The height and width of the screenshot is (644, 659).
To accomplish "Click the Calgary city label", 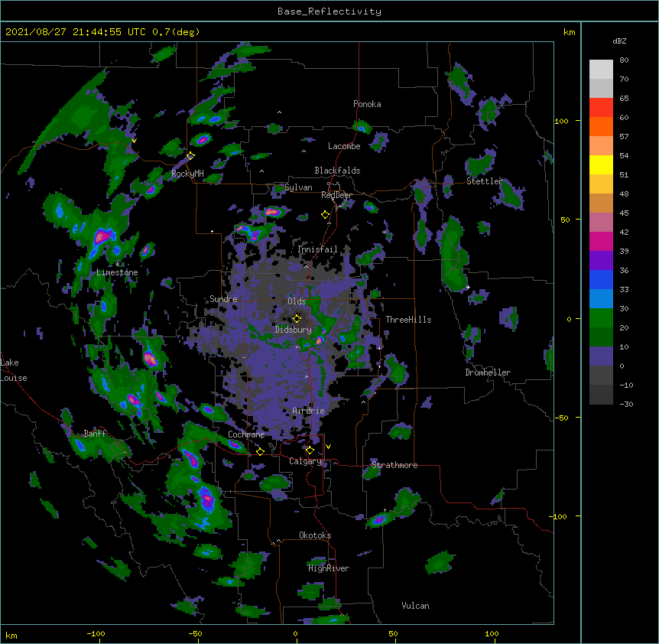I will [x=306, y=461].
